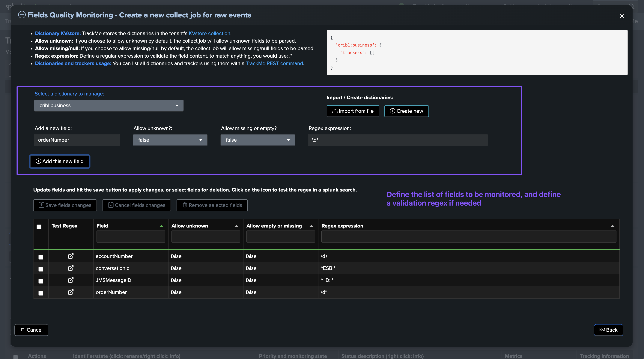The image size is (644, 359).
Task: Open the Allow missing or empty dropdown
Action: (258, 140)
